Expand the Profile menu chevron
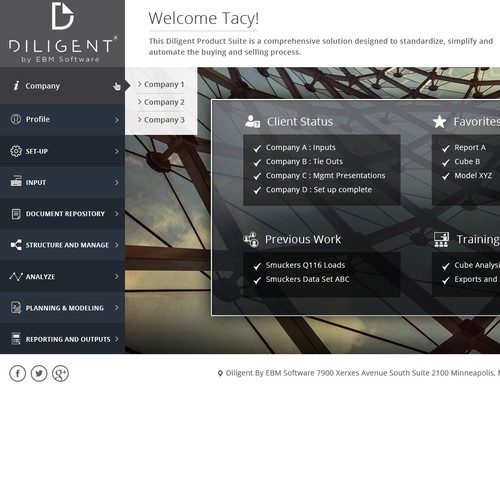500x500 pixels. pos(116,120)
